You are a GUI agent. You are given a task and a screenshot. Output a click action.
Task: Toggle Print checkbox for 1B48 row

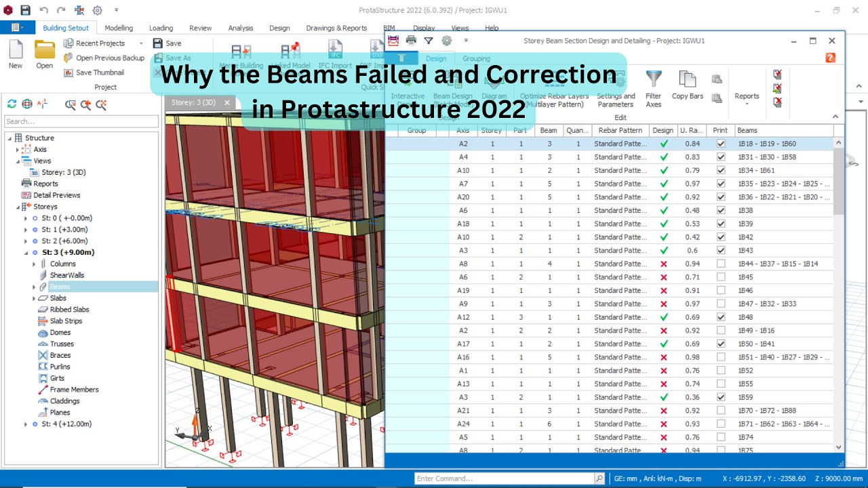tap(721, 317)
